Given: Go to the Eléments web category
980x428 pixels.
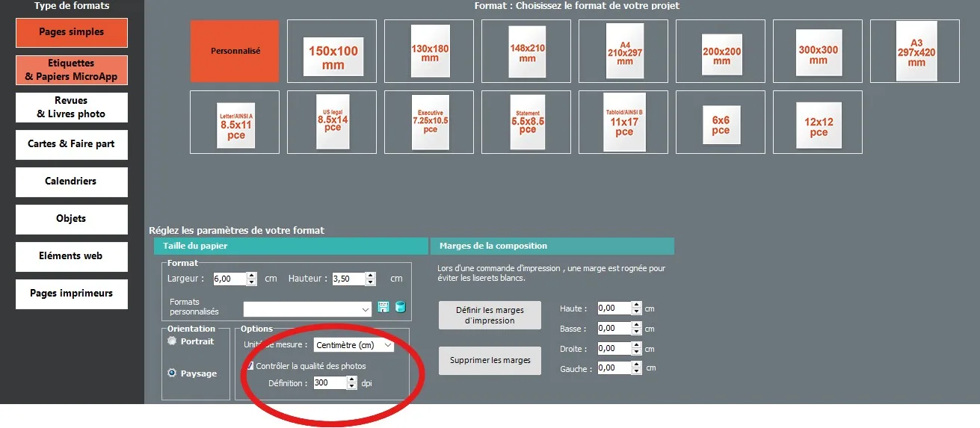Looking at the screenshot, I should tap(72, 256).
